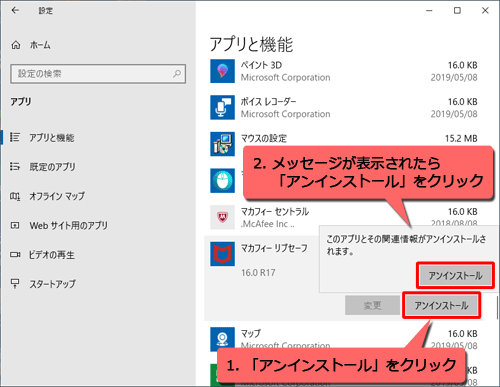Image resolution: width=500 pixels, height=387 pixels.
Task: Select the ボイス レコーダー app name
Action: [x=269, y=102]
